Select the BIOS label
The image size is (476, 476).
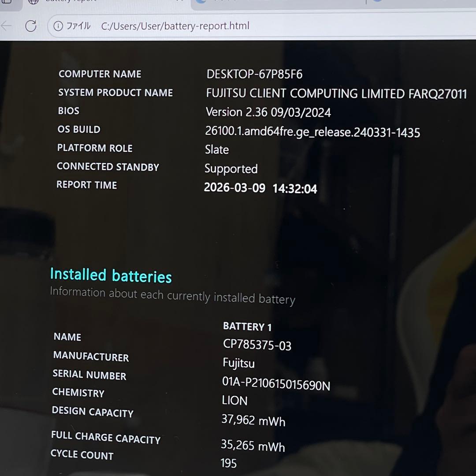[x=69, y=111]
